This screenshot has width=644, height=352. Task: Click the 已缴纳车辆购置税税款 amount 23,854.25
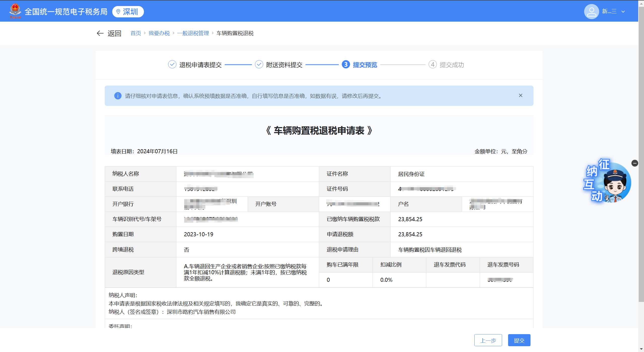click(x=410, y=219)
